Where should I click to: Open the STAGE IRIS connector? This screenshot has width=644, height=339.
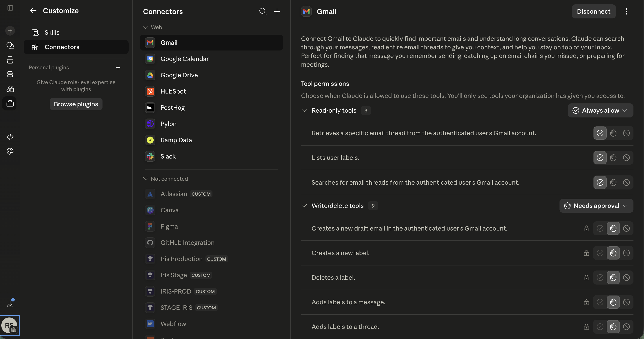(x=211, y=308)
